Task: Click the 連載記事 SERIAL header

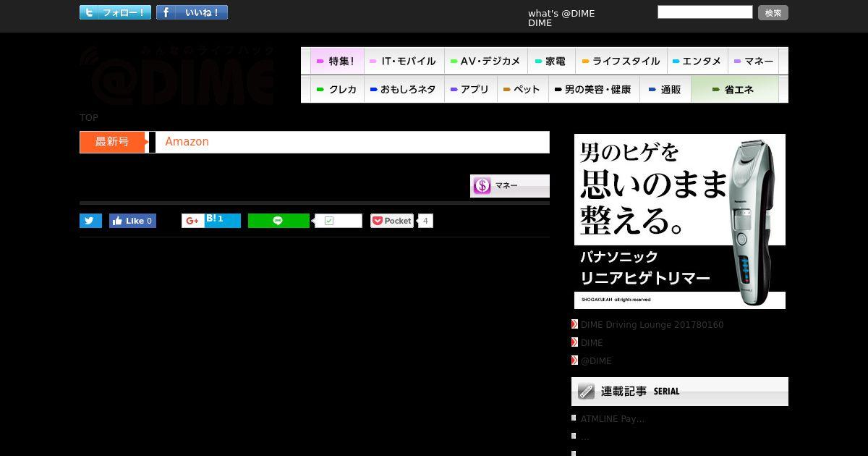Action: (680, 392)
